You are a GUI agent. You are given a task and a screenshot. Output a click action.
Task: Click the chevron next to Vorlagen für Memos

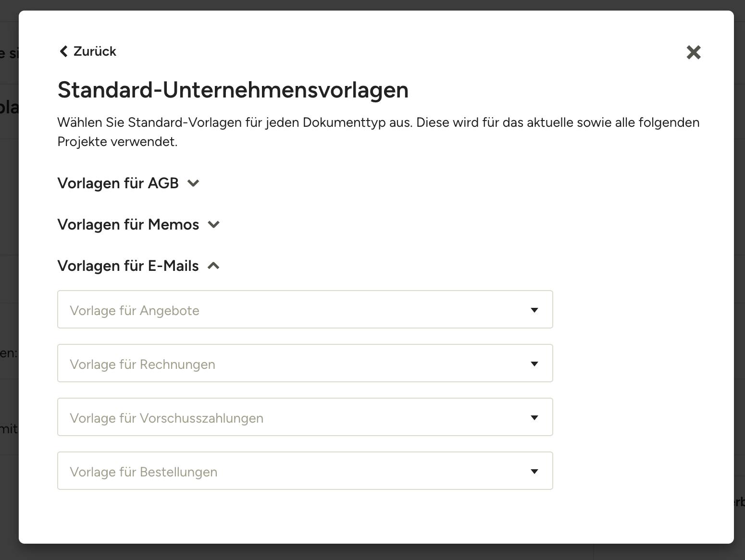(x=214, y=224)
